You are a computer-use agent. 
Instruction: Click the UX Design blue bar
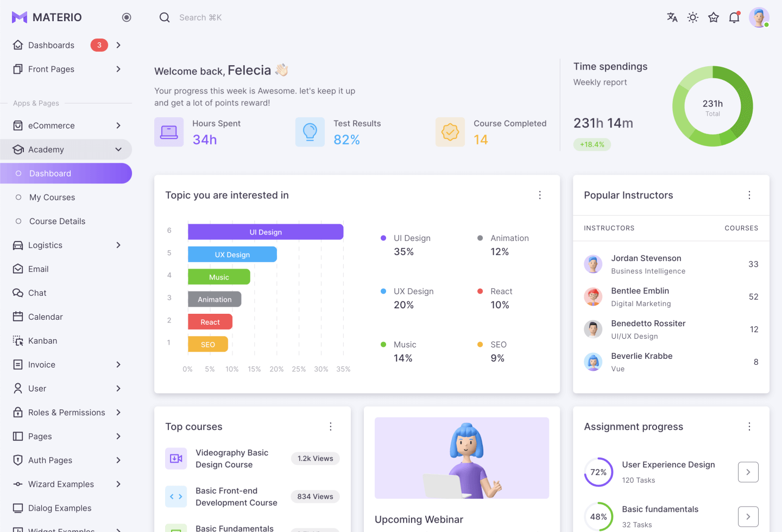tap(232, 254)
